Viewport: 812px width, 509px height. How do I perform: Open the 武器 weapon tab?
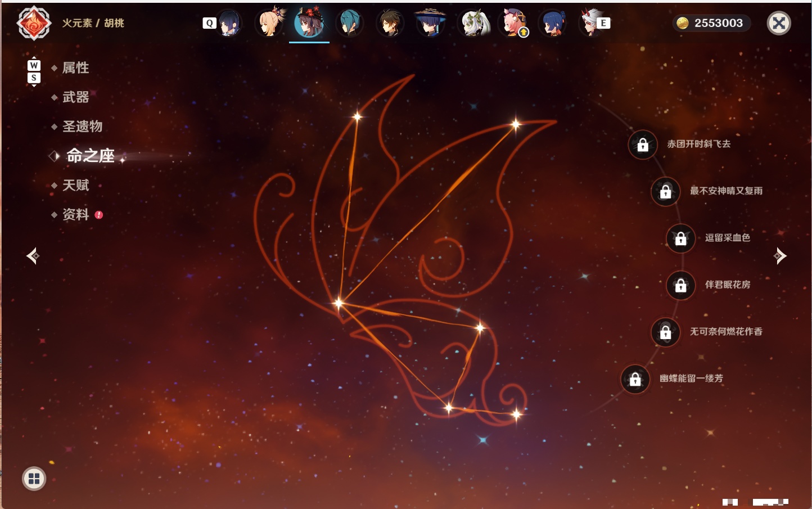point(75,97)
